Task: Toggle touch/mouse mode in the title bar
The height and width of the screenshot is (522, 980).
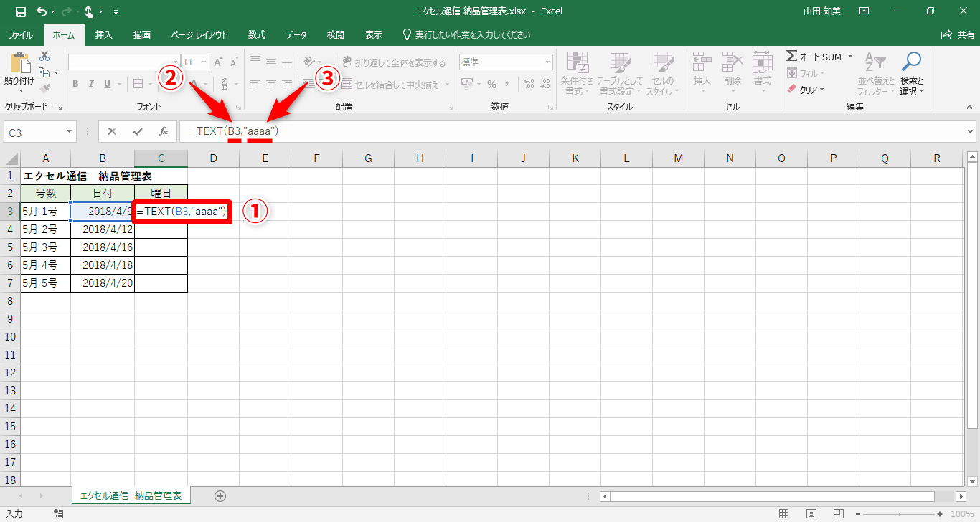Action: 88,11
